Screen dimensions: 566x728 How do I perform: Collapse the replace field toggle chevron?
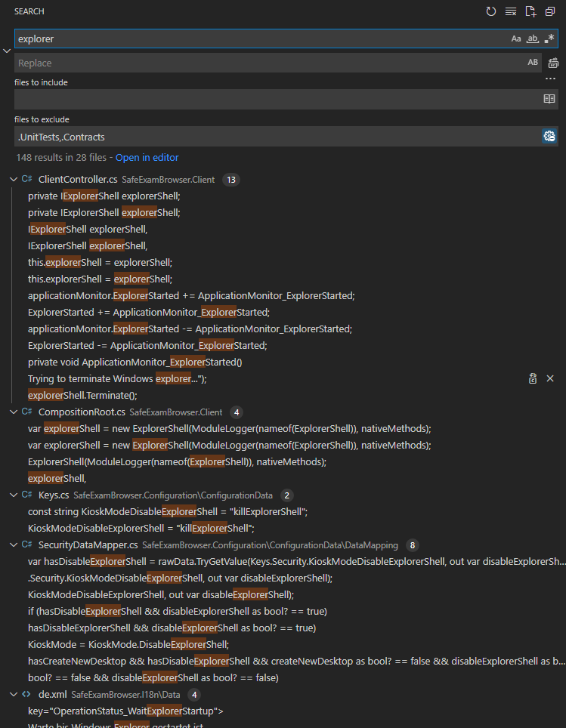pyautogui.click(x=7, y=51)
